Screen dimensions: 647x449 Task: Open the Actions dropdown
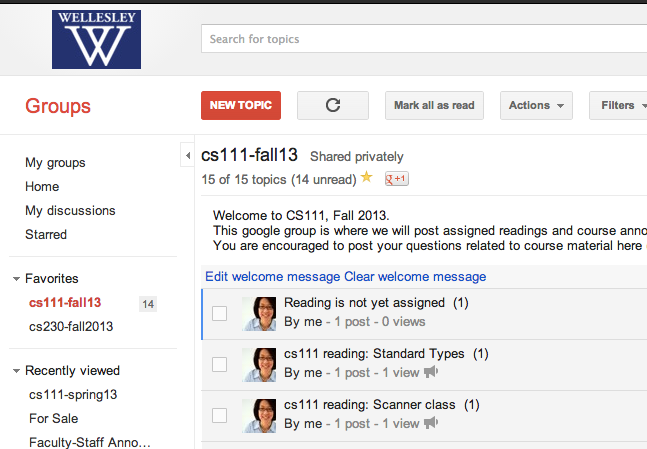click(x=536, y=105)
